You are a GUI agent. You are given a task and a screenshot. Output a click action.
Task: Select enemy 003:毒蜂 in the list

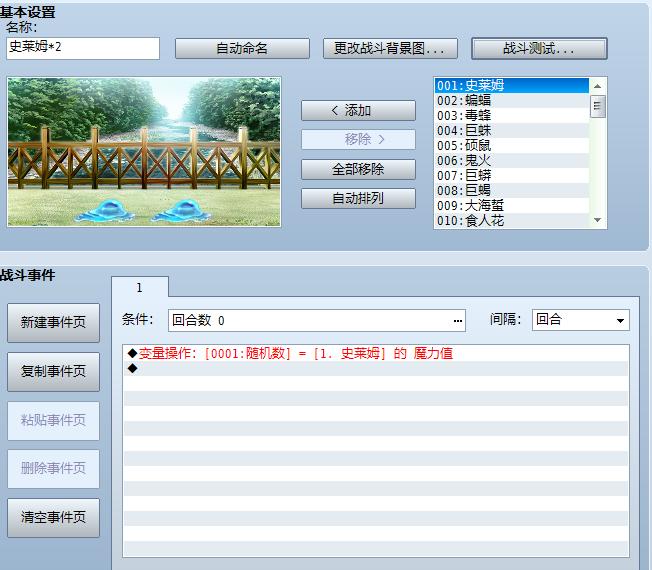(512, 115)
